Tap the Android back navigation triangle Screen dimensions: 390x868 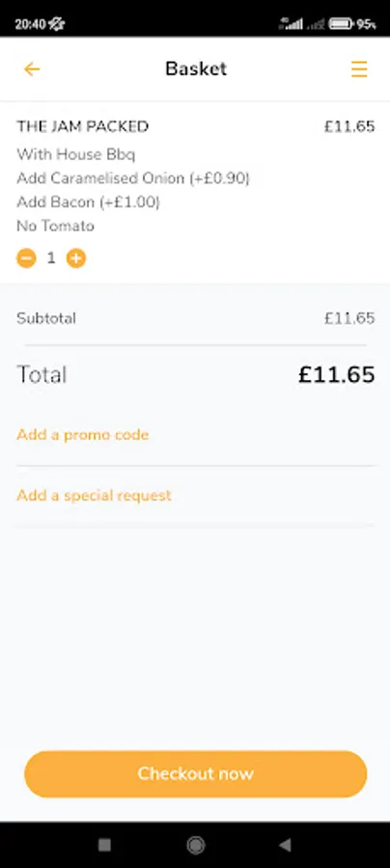pyautogui.click(x=286, y=844)
